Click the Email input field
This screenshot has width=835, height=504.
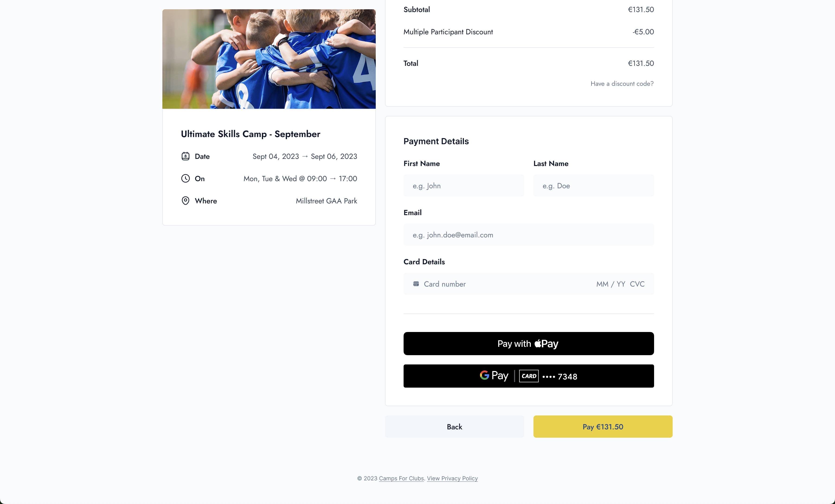528,235
